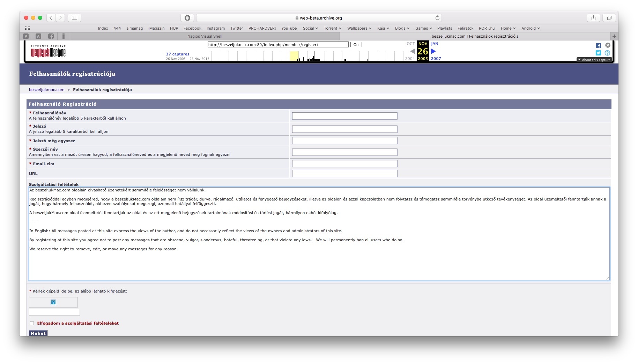
Task: Select 2005 highlighted year on capture timeline
Action: [x=423, y=59]
